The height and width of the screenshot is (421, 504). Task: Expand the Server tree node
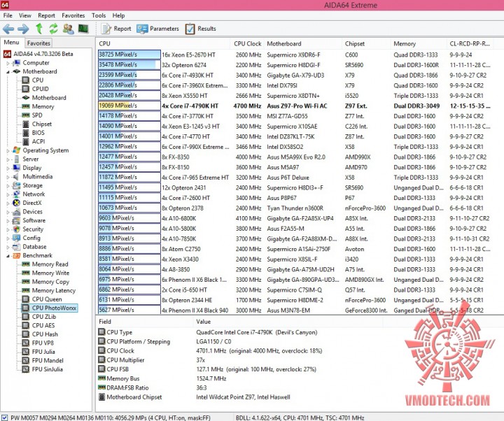pyautogui.click(x=8, y=159)
